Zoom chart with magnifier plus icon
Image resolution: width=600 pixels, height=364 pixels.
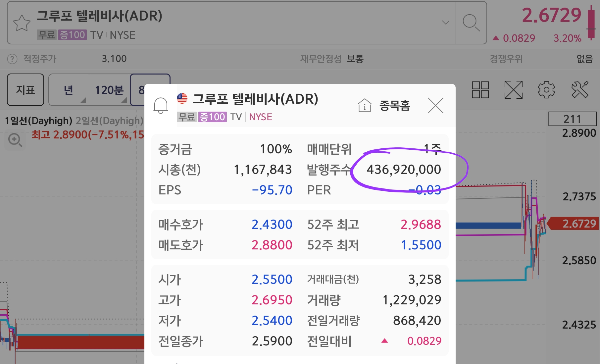click(15, 140)
